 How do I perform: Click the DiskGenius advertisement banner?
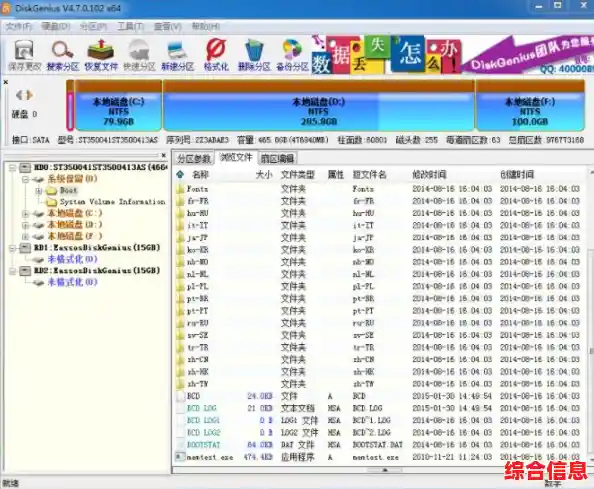tap(452, 54)
